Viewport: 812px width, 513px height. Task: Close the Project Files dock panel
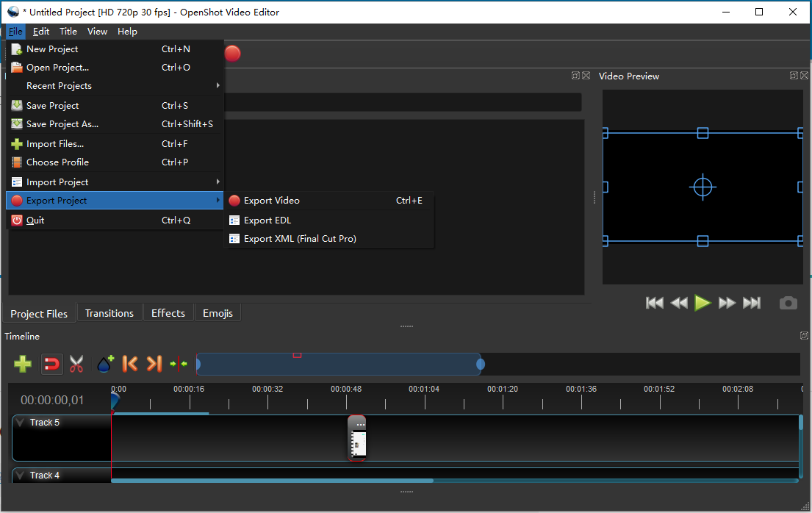(586, 76)
